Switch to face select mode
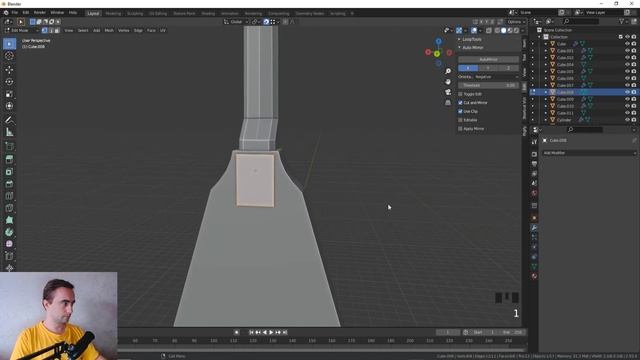 click(x=57, y=30)
